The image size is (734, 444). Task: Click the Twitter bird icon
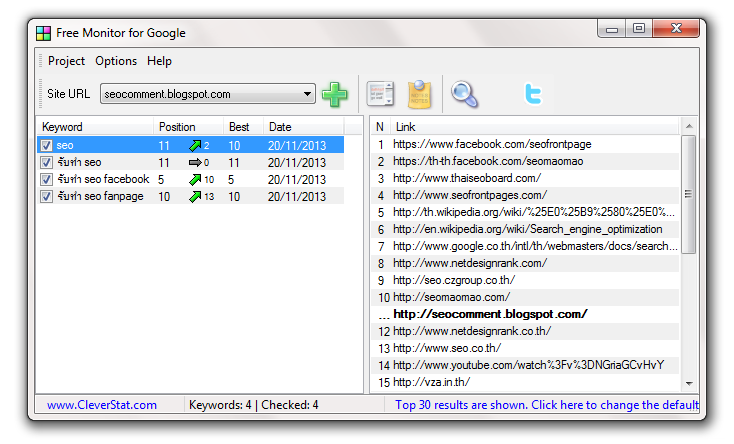pos(533,94)
